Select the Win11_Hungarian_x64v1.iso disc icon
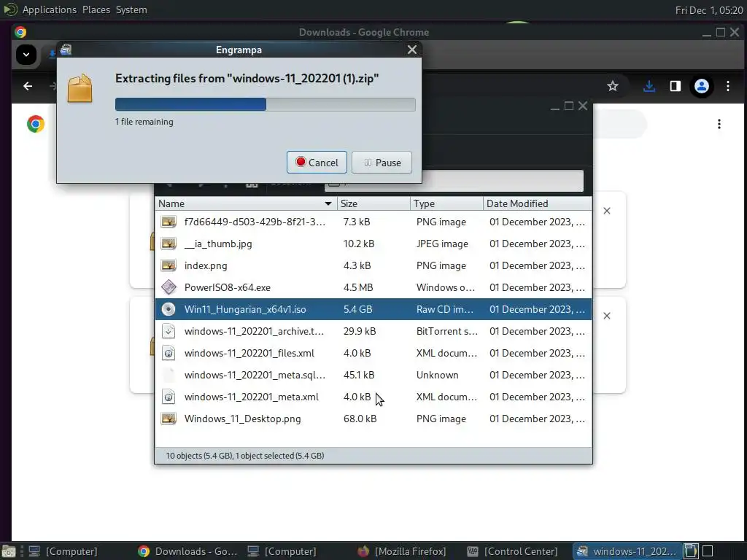747x560 pixels. [x=169, y=309]
